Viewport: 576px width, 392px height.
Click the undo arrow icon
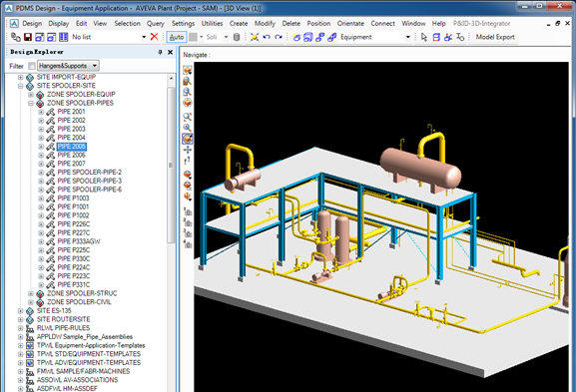267,37
